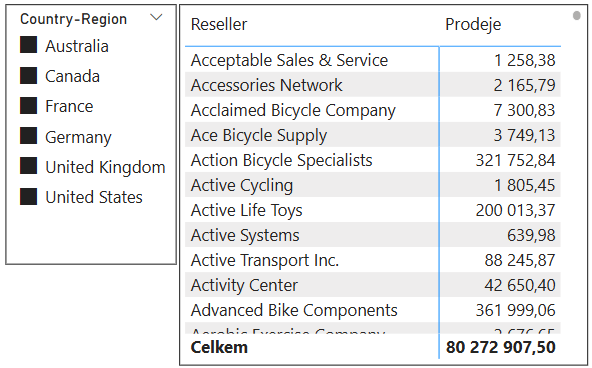The height and width of the screenshot is (368, 592).
Task: Click the Celkem total row label
Action: click(219, 347)
